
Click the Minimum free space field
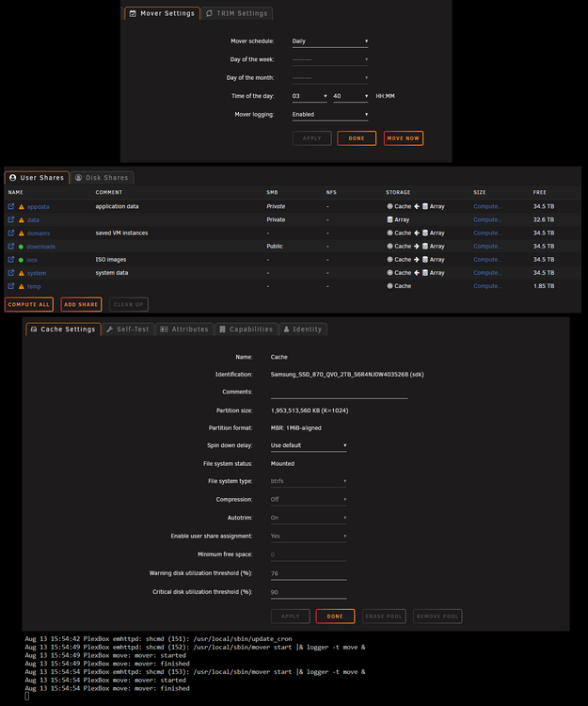[x=309, y=555]
